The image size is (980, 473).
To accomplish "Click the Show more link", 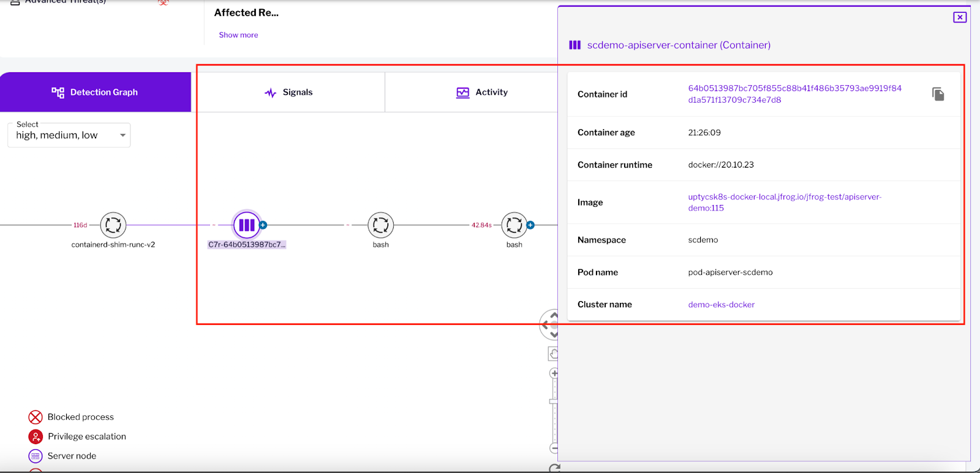I will (238, 35).
